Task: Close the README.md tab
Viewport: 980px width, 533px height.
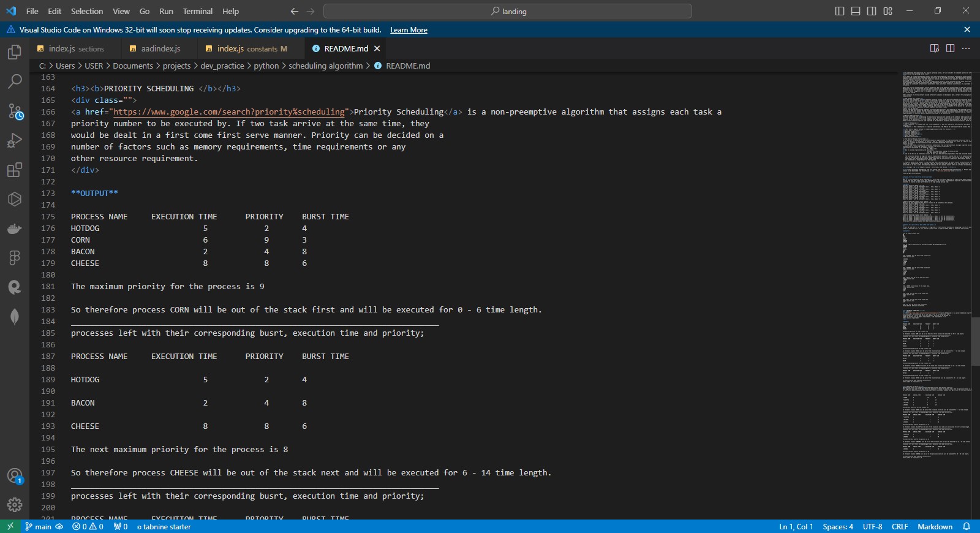Action: 377,48
